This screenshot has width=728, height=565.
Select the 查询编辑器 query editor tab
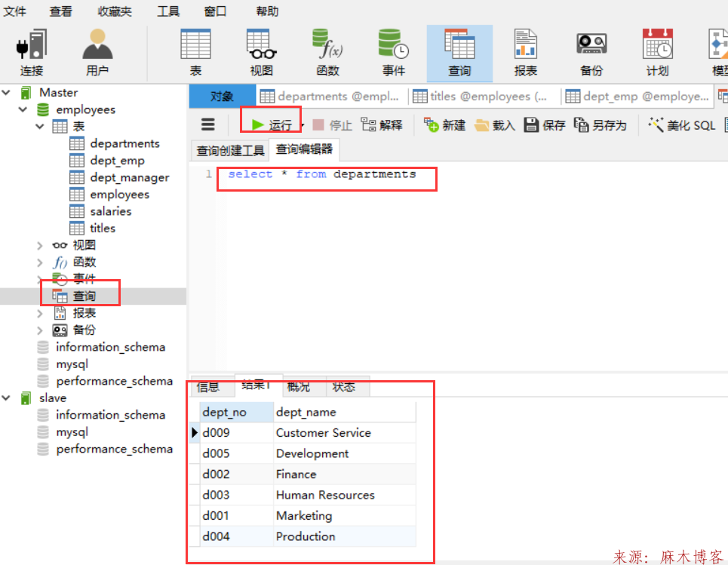click(x=304, y=149)
